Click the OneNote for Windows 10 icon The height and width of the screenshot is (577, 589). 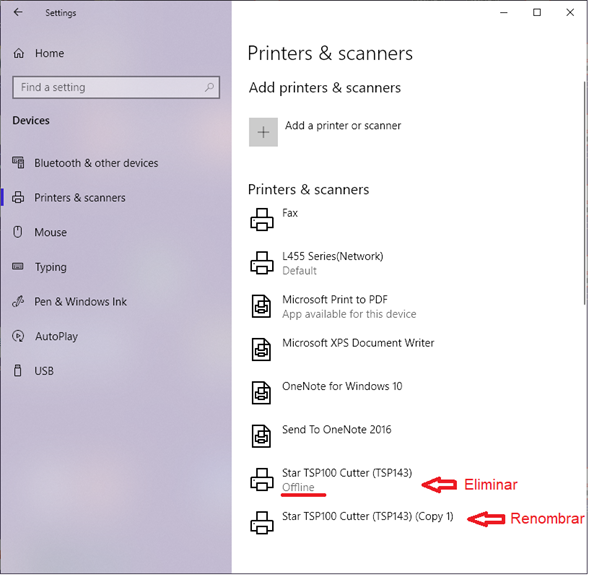coord(261,393)
